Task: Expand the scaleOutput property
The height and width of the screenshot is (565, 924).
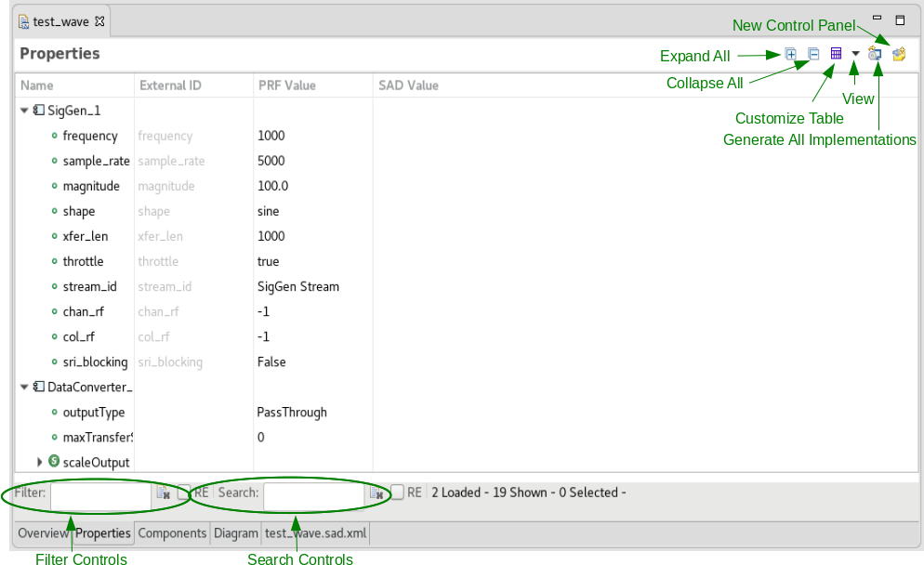Action: (x=40, y=462)
